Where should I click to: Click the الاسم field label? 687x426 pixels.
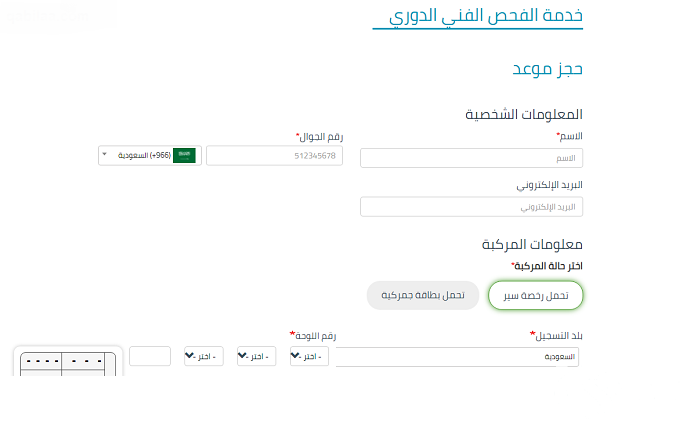click(570, 136)
